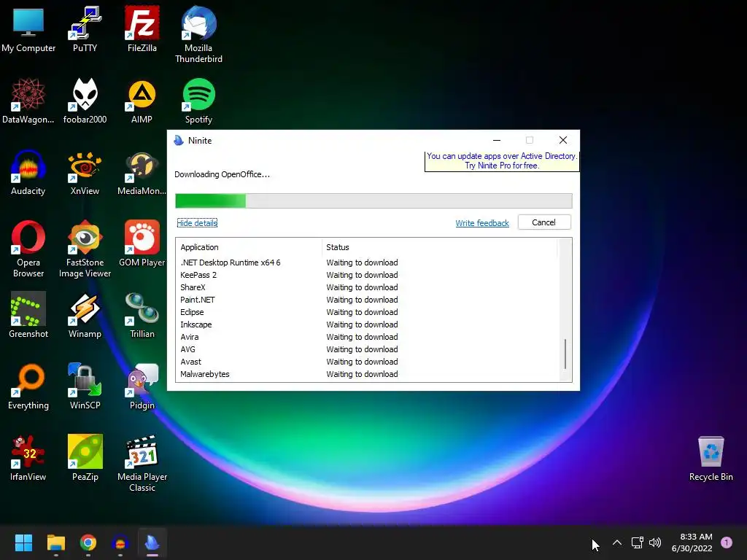747x560 pixels.
Task: Open Google Chrome from the taskbar
Action: coord(88,542)
